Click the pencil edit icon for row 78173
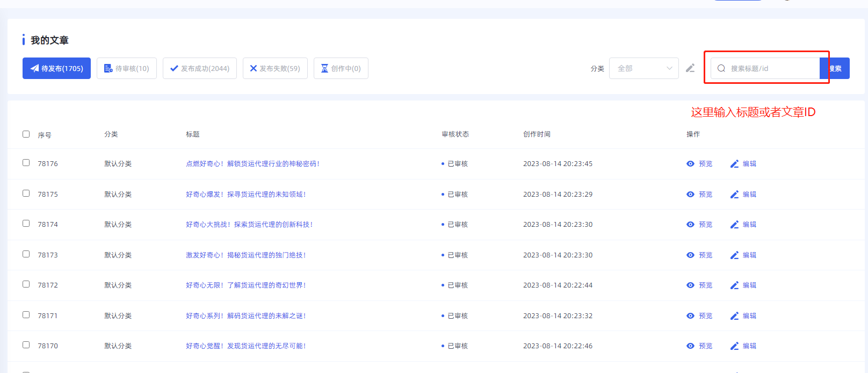The image size is (868, 373). click(x=734, y=255)
